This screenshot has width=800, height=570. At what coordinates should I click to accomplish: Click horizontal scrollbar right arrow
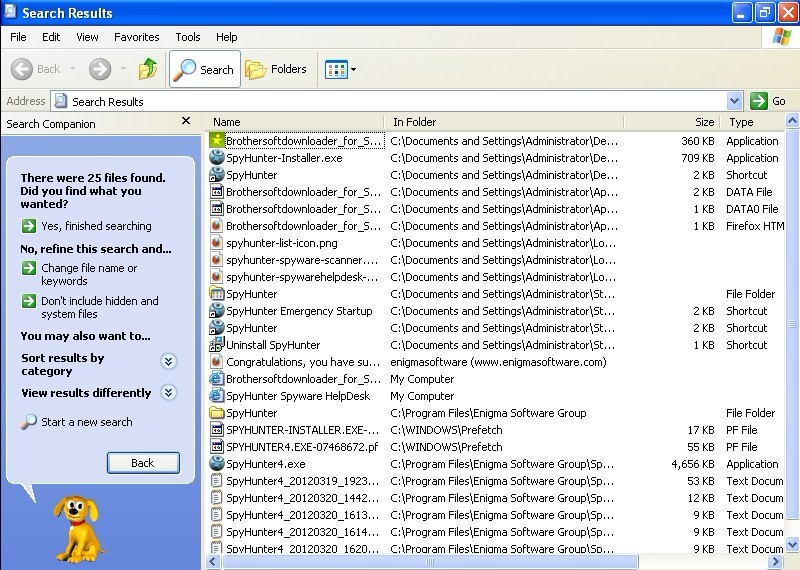point(776,562)
